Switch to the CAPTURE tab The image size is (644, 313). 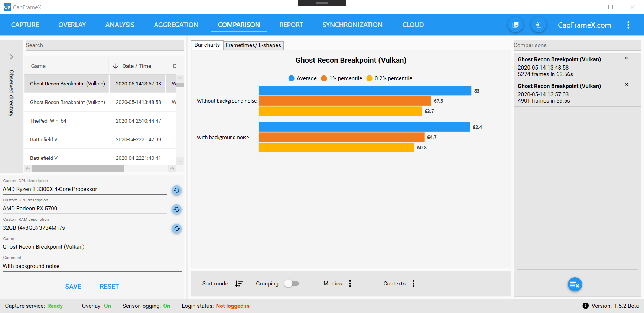pyautogui.click(x=25, y=25)
